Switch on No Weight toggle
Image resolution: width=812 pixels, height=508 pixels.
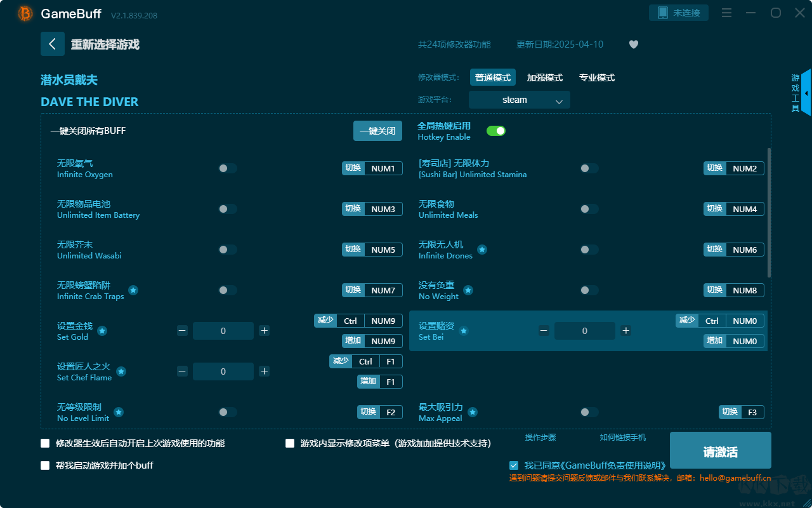tap(589, 290)
